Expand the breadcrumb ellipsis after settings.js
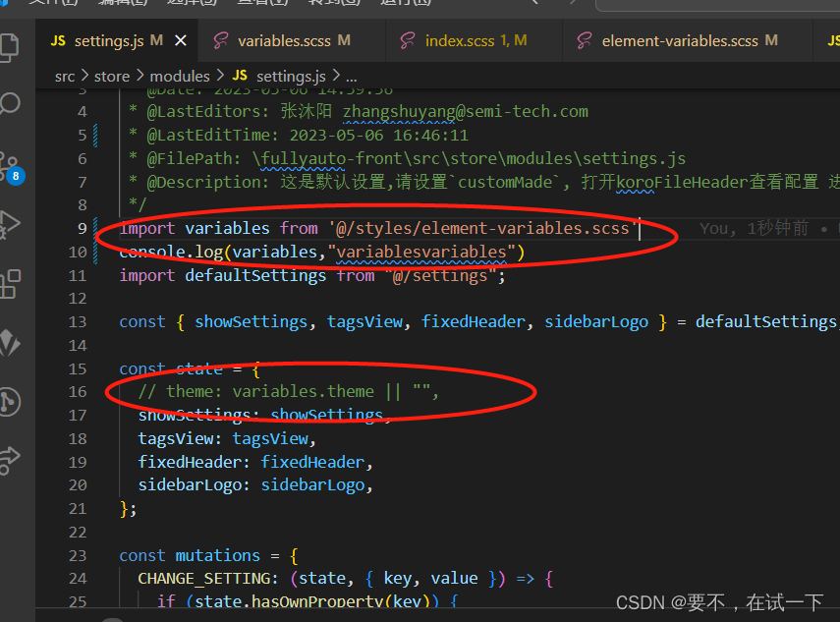This screenshot has height=622, width=840. (x=349, y=76)
